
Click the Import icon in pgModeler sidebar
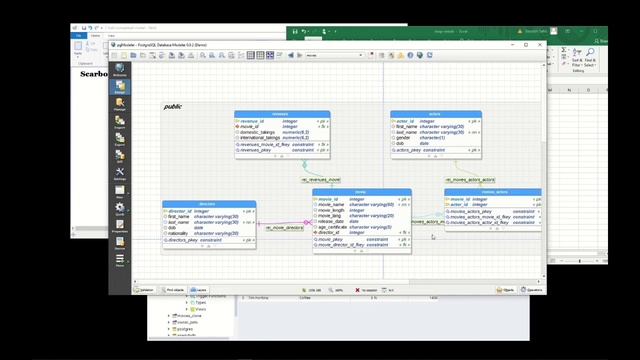click(x=120, y=122)
